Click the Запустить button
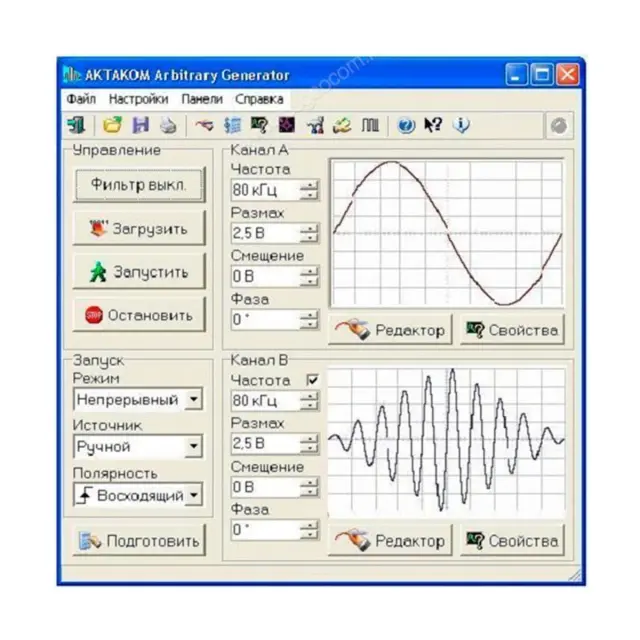The image size is (640, 640). click(139, 272)
